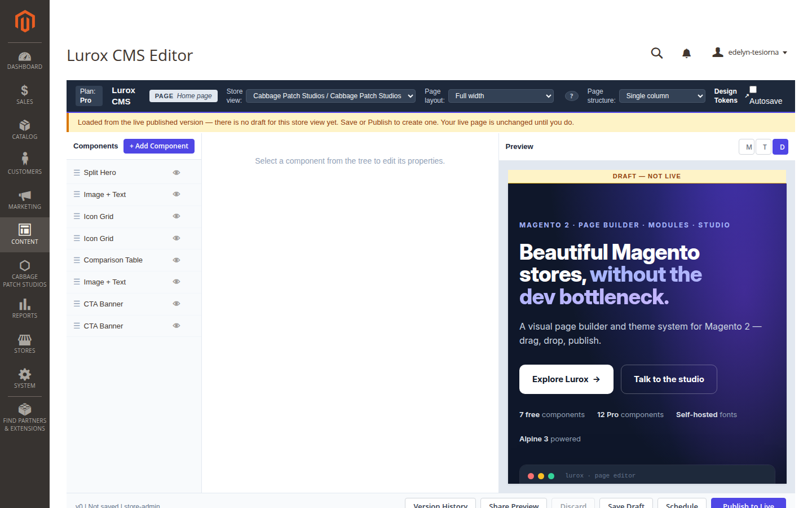
Task: Toggle visibility of first Icon Grid
Action: (176, 216)
